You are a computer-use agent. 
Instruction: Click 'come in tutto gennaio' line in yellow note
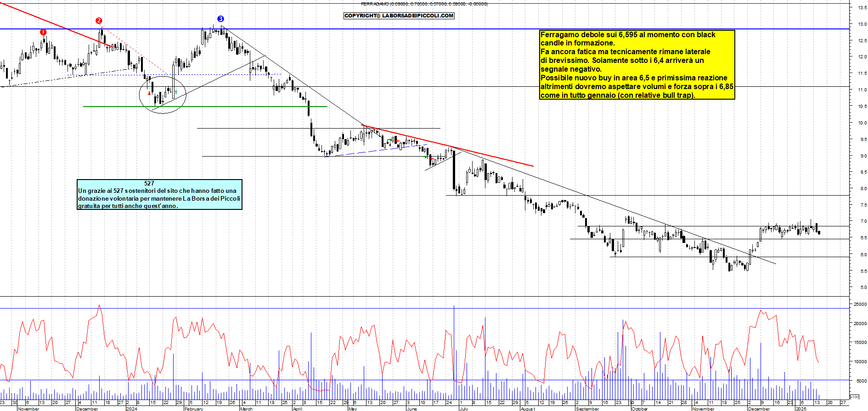[618, 95]
